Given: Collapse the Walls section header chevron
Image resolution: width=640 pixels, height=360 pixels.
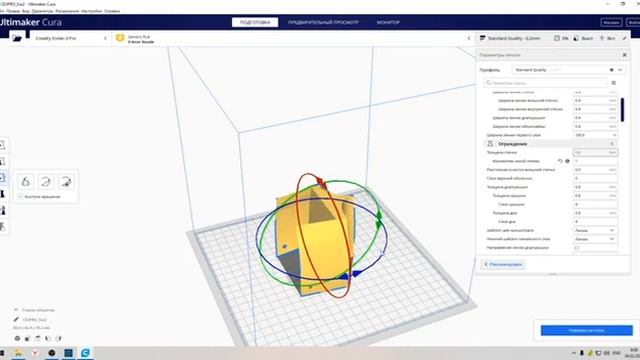Looking at the screenshot, I should (612, 144).
